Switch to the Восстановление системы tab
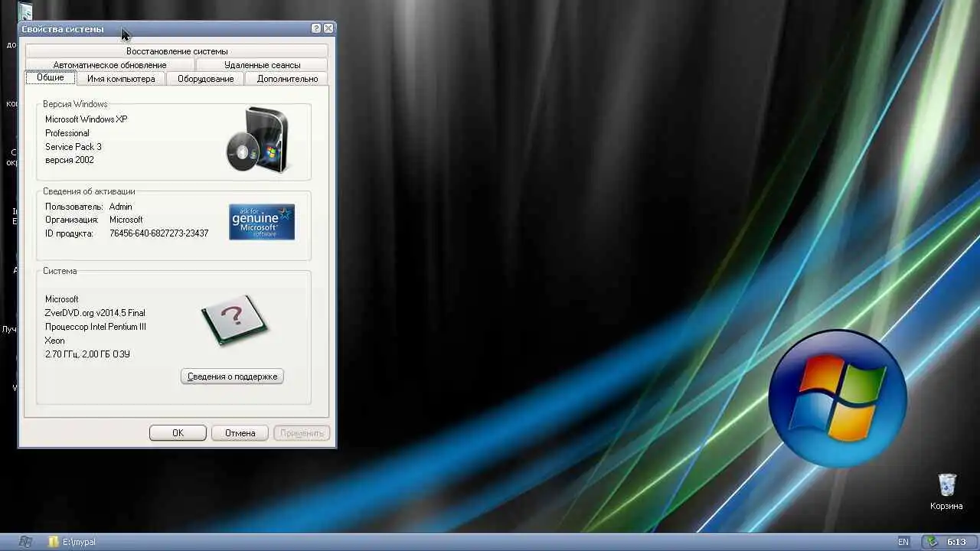Viewport: 980px width, 551px height. [x=177, y=51]
